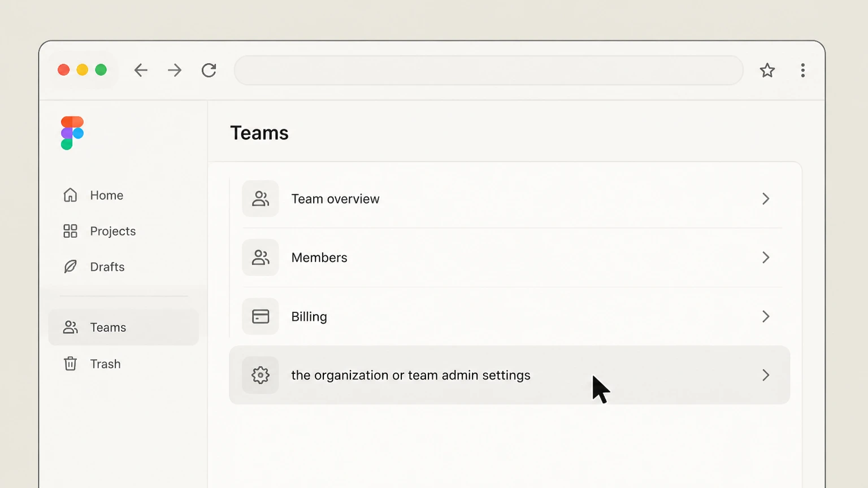Click the browser address bar
This screenshot has width=868, height=488.
(489, 70)
